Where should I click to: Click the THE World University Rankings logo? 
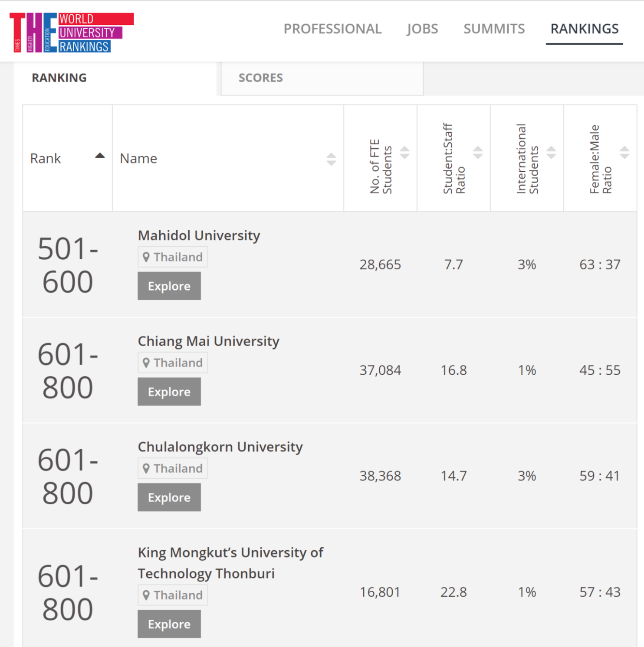pyautogui.click(x=72, y=33)
